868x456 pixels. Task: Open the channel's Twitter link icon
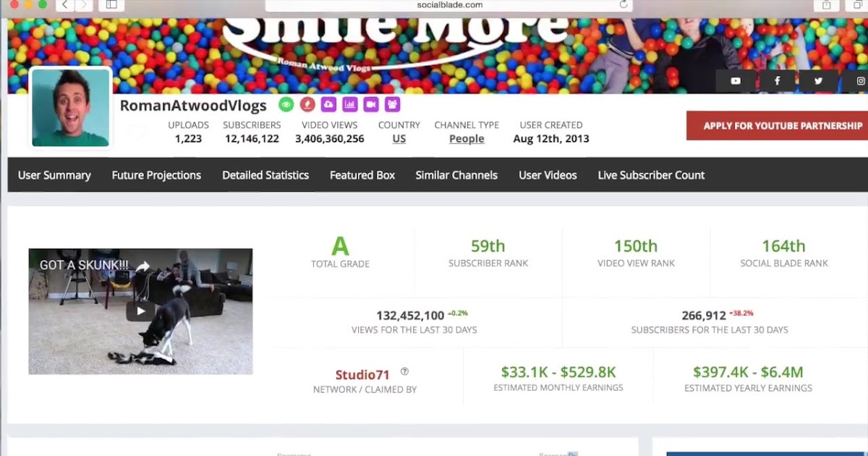pyautogui.click(x=818, y=81)
